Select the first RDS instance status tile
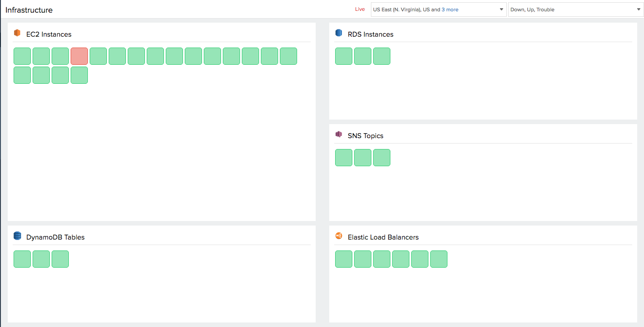Screen dimensions: 644x327 coord(343,56)
